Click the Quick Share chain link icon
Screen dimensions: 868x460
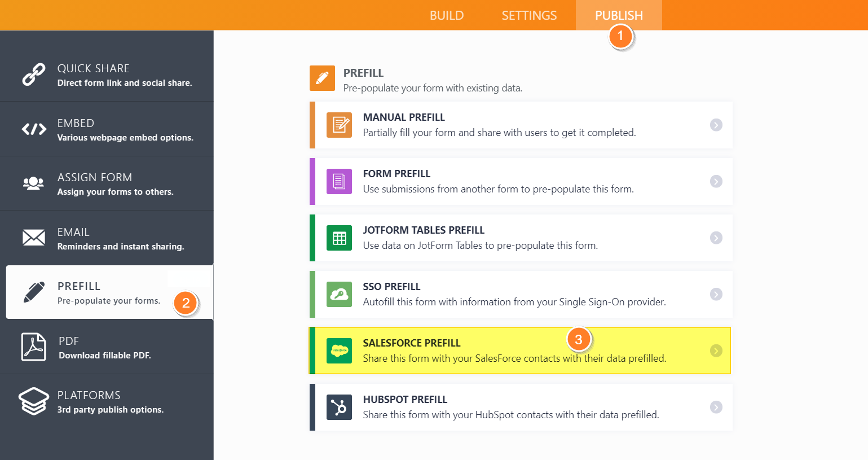click(x=33, y=75)
